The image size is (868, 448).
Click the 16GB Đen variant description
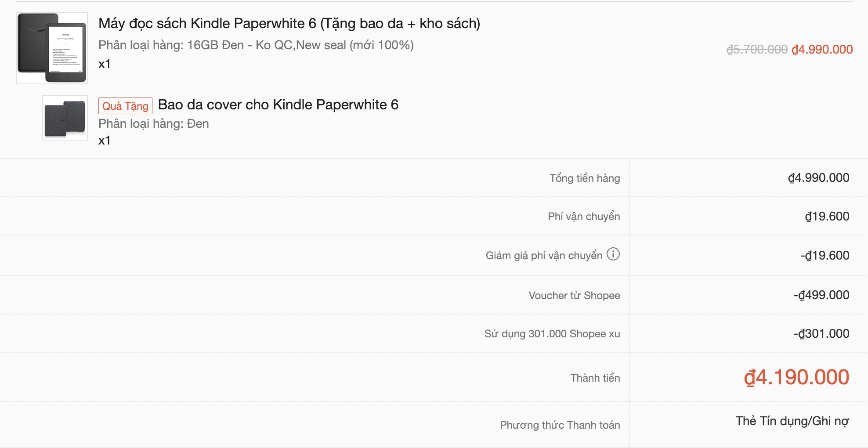[256, 45]
